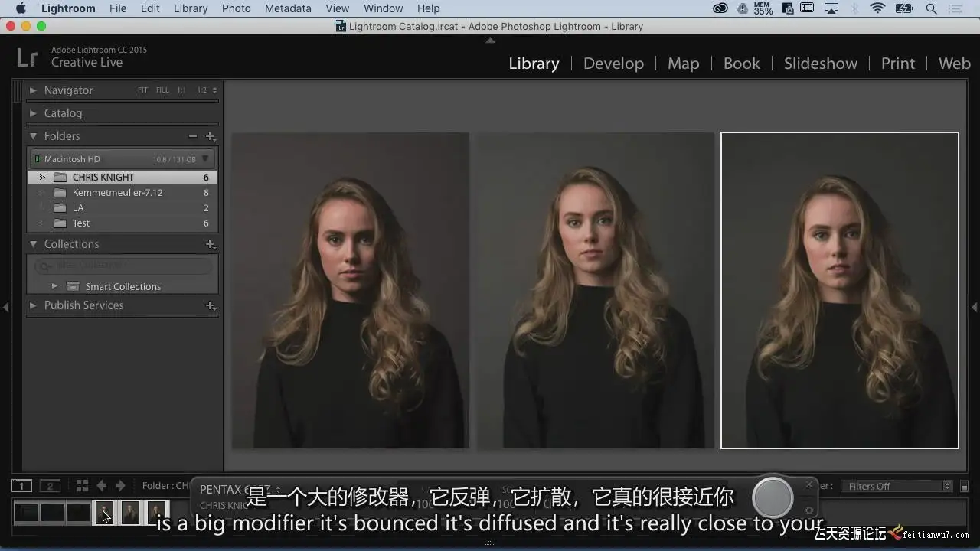Set Navigator zoom to FIT

[142, 90]
